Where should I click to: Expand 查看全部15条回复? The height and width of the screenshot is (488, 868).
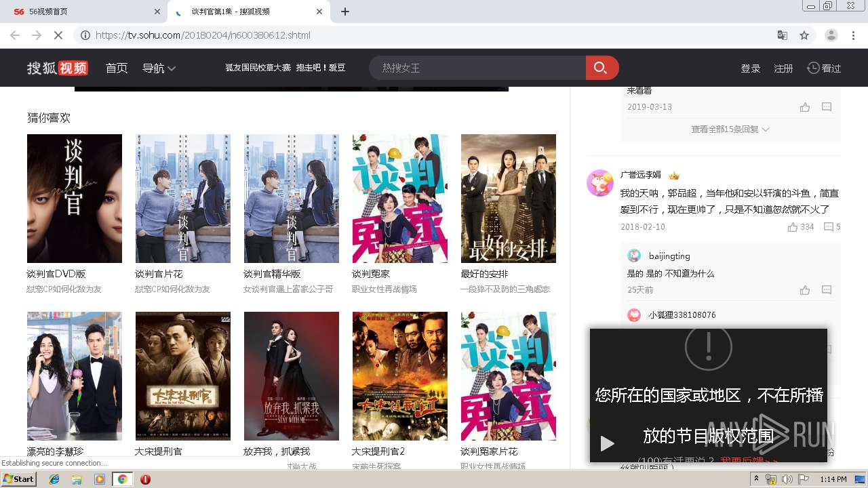click(x=730, y=129)
